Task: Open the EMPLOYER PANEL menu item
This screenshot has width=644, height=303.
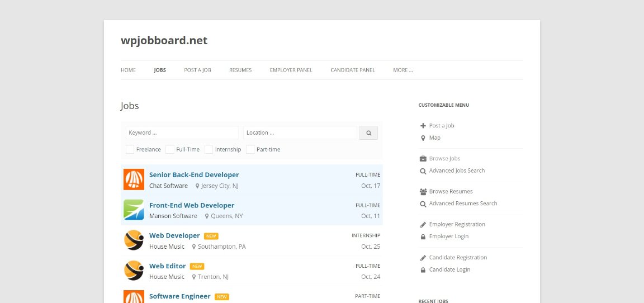Action: pyautogui.click(x=291, y=70)
